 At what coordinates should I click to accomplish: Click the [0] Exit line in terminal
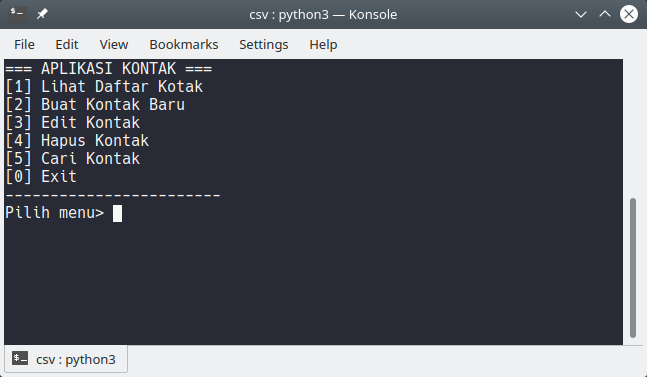click(x=41, y=177)
